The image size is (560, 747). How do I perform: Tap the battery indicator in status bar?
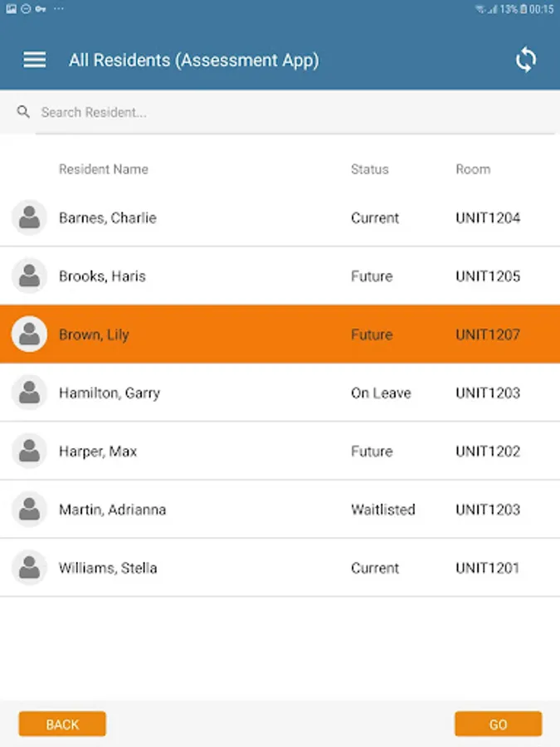(x=523, y=8)
